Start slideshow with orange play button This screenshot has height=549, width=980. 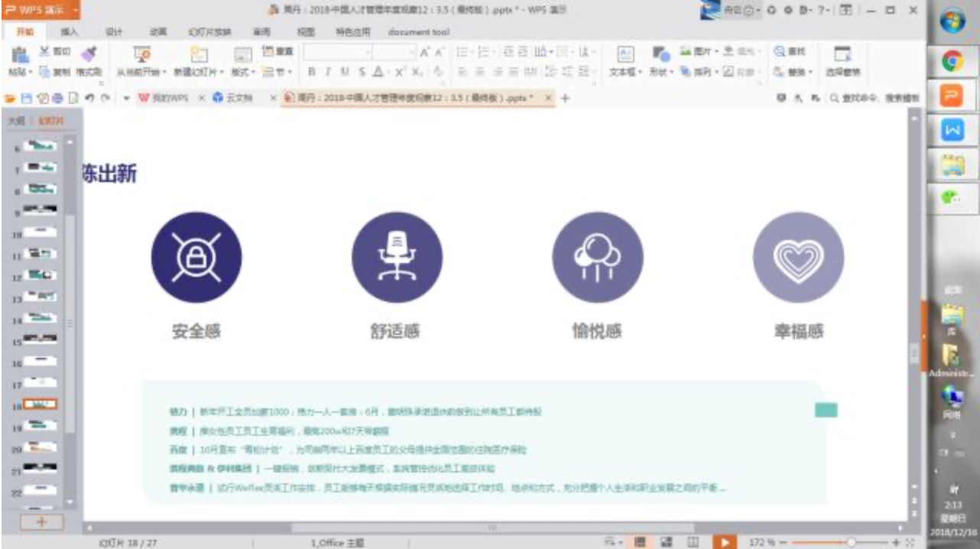pos(723,541)
